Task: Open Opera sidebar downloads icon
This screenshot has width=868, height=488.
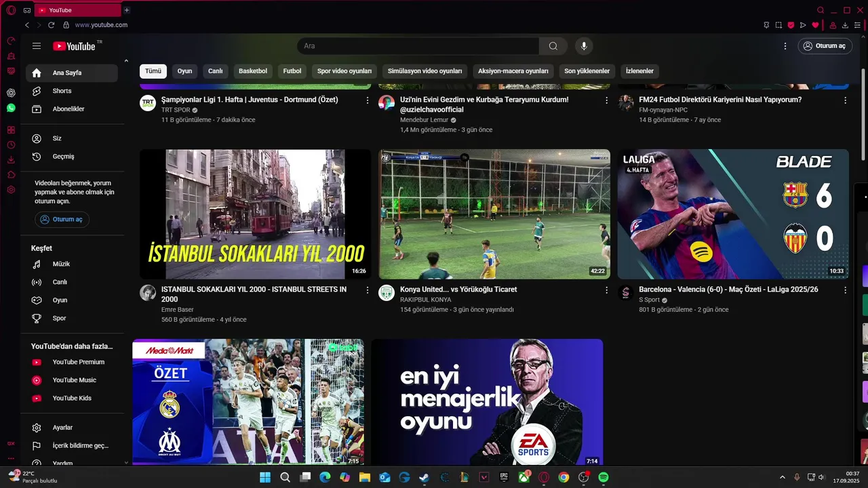Action: pyautogui.click(x=11, y=160)
